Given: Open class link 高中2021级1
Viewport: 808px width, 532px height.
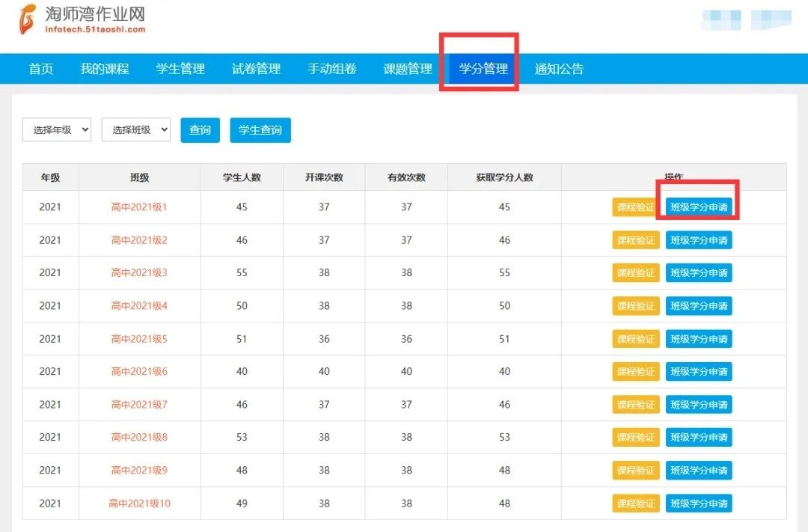Looking at the screenshot, I should tap(139, 207).
